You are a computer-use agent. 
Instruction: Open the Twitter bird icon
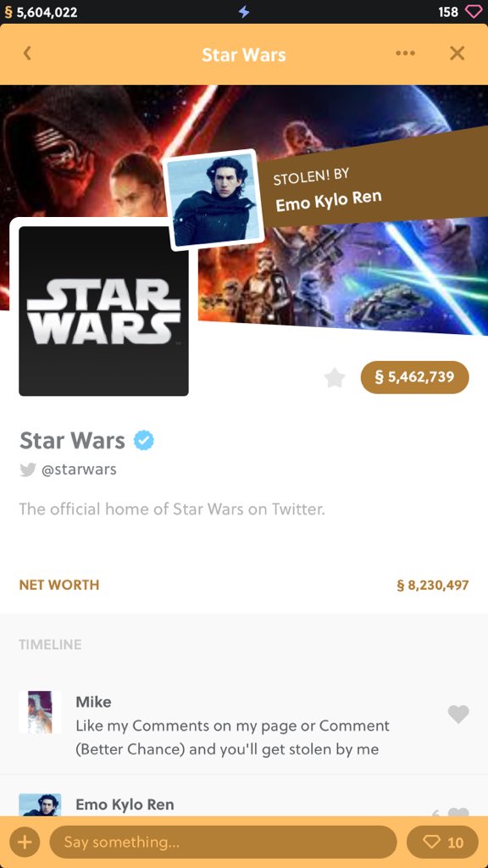pyautogui.click(x=28, y=470)
